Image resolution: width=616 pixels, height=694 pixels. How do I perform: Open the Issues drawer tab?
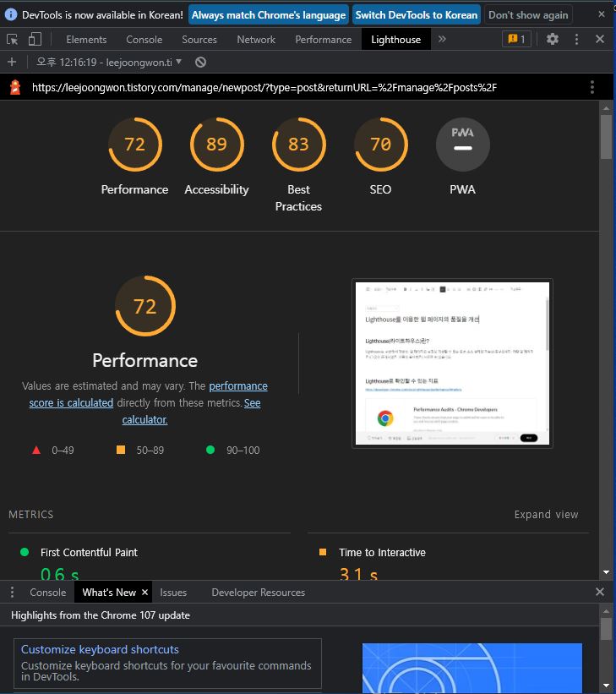173,593
